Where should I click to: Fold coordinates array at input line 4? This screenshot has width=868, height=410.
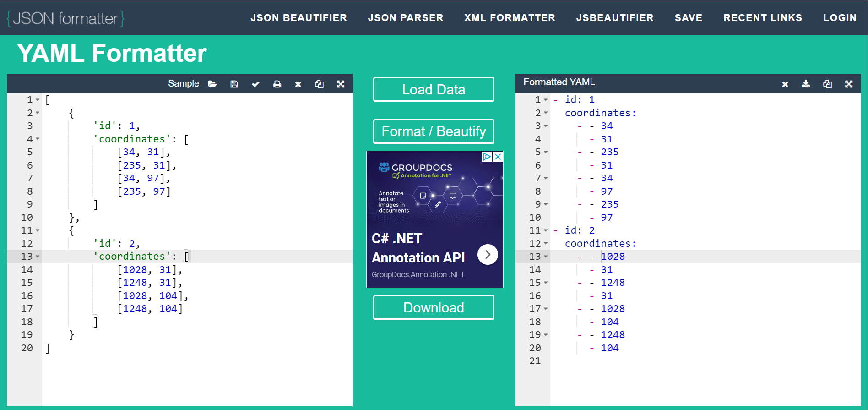point(38,139)
